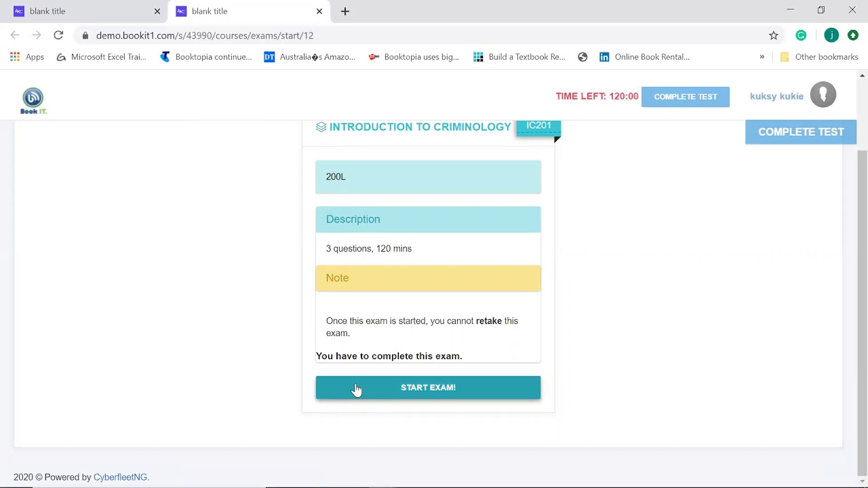The height and width of the screenshot is (488, 868).
Task: Open Build a Textbook Re... bookmark
Action: [x=519, y=57]
